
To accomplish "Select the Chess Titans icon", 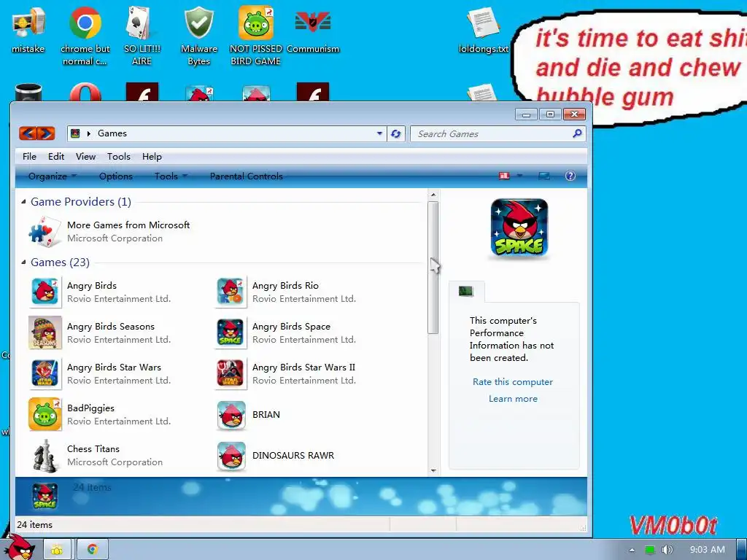I will tap(45, 456).
